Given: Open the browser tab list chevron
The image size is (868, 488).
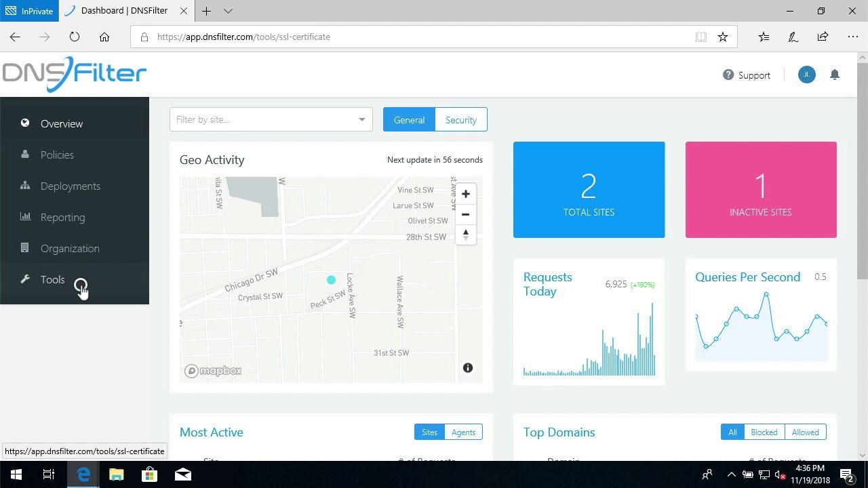Looking at the screenshot, I should [x=228, y=11].
